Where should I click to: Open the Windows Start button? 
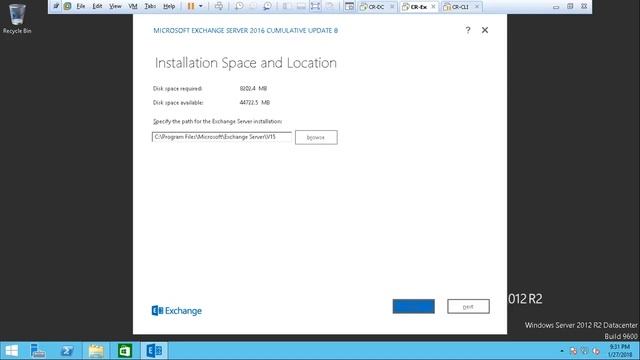[x=11, y=351]
